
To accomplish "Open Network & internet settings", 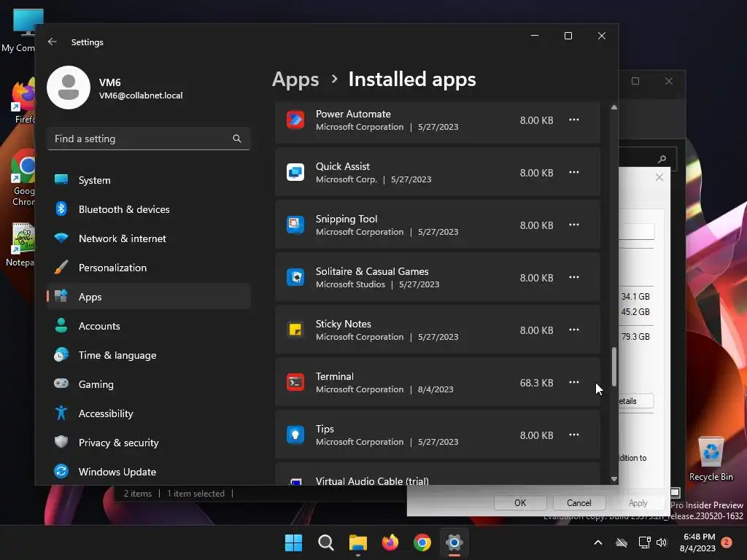I will click(x=149, y=238).
